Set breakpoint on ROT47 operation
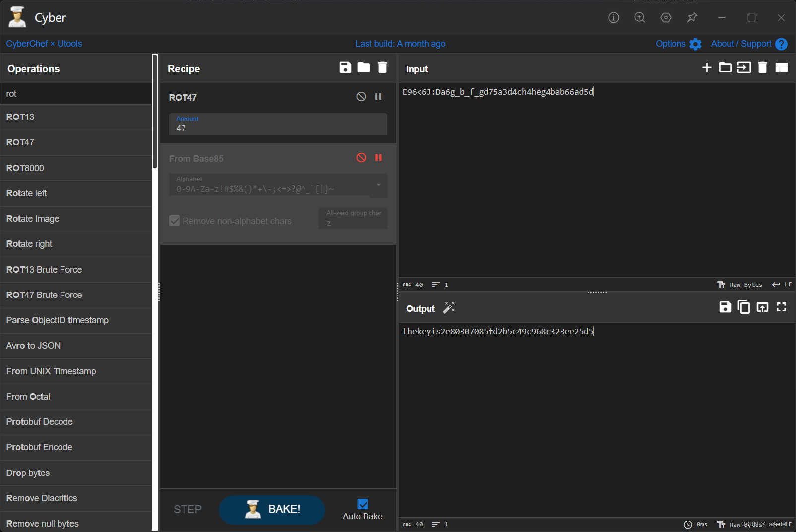This screenshot has width=796, height=532. (x=378, y=97)
